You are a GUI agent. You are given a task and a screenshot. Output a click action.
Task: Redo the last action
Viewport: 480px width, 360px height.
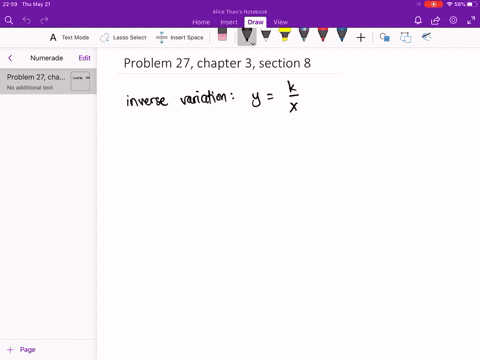point(44,20)
